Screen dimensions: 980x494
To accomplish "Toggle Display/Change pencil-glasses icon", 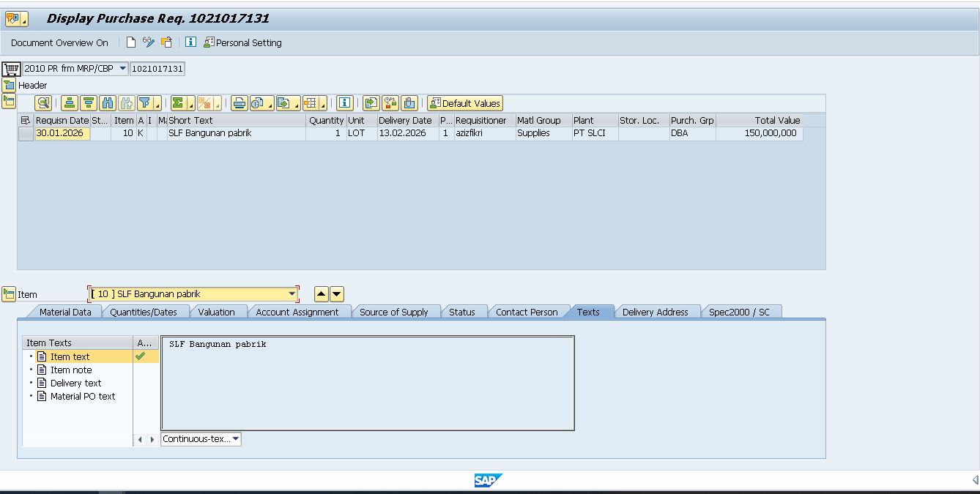I will click(149, 42).
